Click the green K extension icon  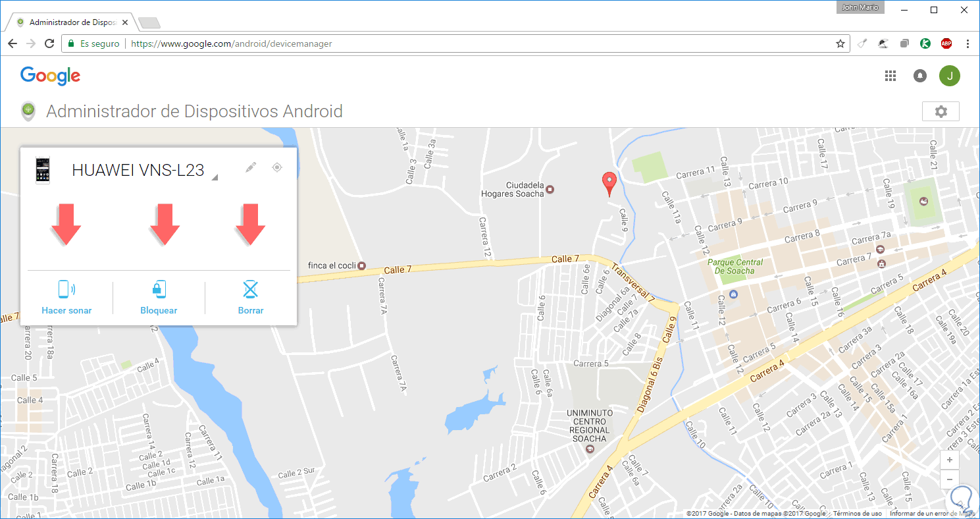925,43
